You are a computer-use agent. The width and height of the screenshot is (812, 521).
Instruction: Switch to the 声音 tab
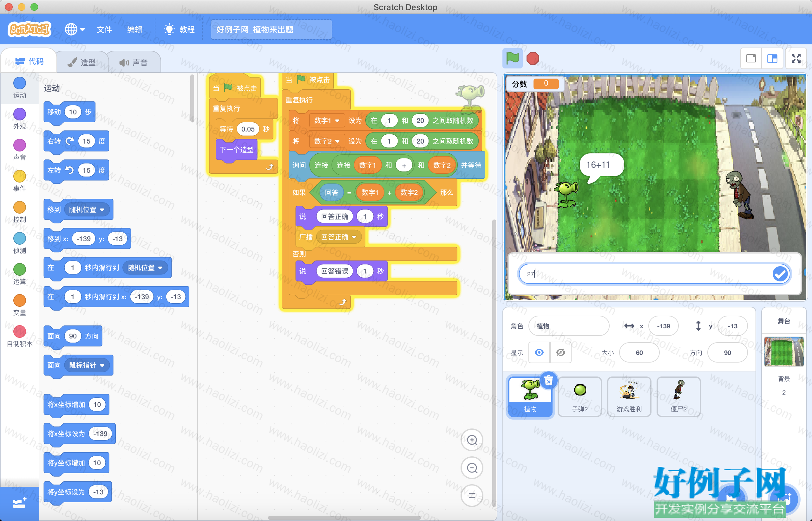tap(134, 62)
